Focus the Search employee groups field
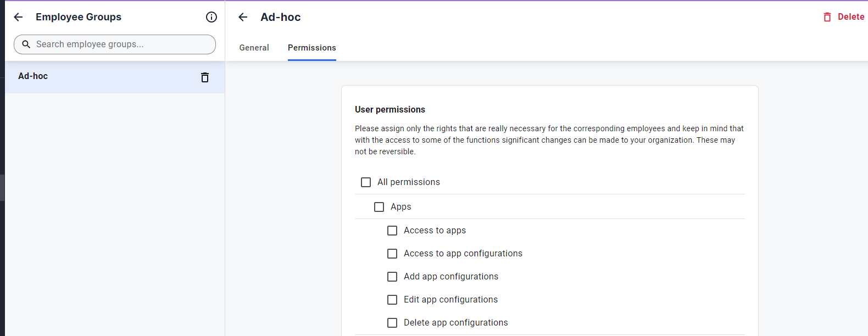Screen dimensions: 868x336 tap(115, 44)
